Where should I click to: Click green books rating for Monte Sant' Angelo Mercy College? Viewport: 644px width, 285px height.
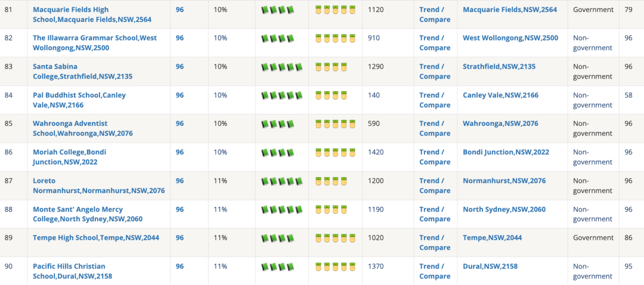pos(282,209)
